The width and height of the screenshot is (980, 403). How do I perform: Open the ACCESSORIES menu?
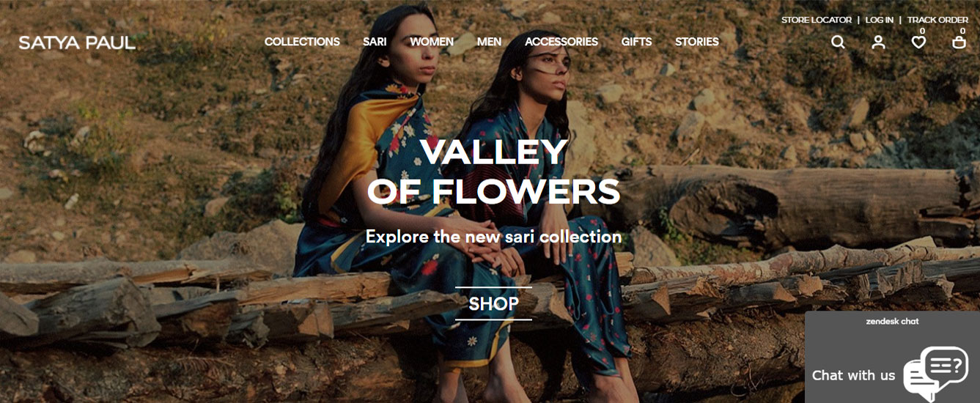[561, 42]
